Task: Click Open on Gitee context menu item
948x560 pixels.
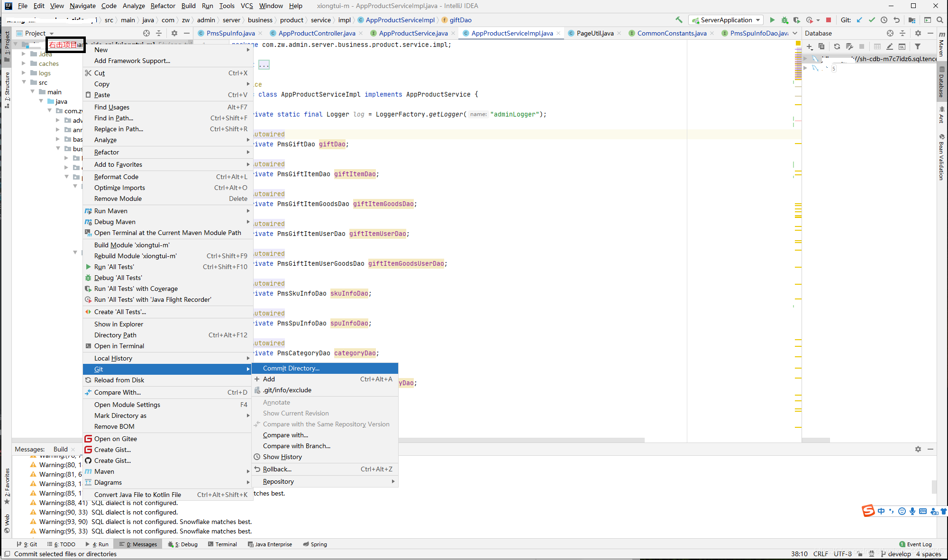Action: pyautogui.click(x=167, y=439)
